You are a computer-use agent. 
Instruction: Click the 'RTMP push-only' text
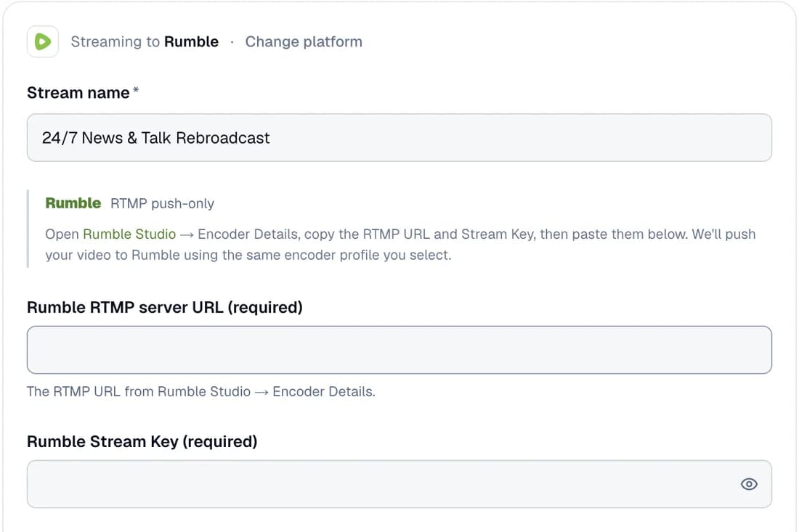click(163, 204)
